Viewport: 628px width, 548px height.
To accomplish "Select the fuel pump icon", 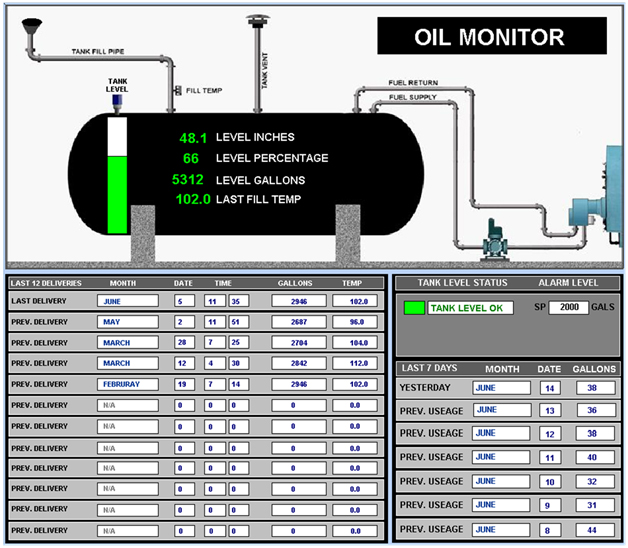I will 495,240.
